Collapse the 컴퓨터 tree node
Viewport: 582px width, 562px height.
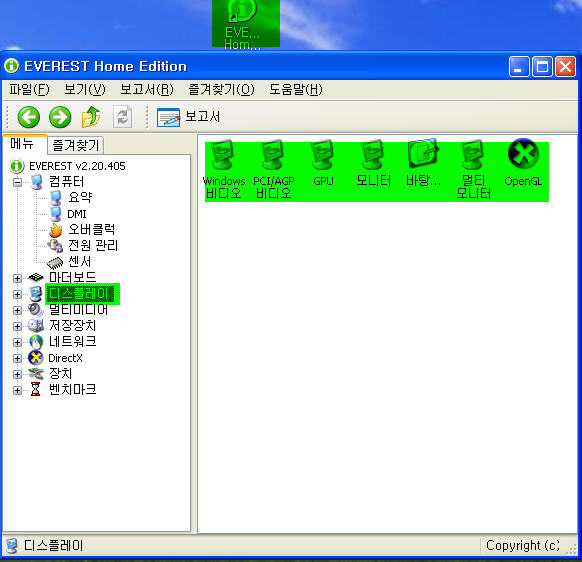(x=17, y=182)
